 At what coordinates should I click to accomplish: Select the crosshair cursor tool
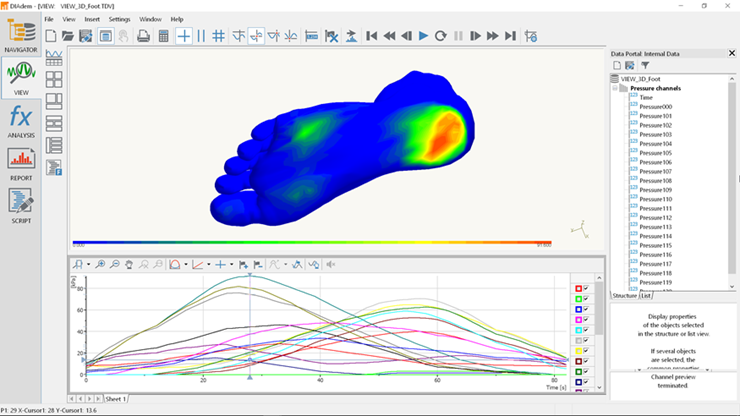(x=184, y=36)
